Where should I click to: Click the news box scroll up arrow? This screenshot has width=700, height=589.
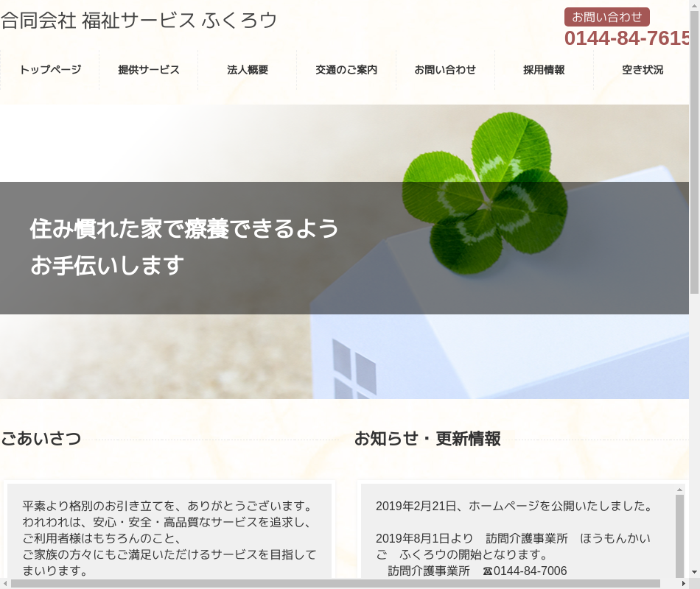coord(679,490)
